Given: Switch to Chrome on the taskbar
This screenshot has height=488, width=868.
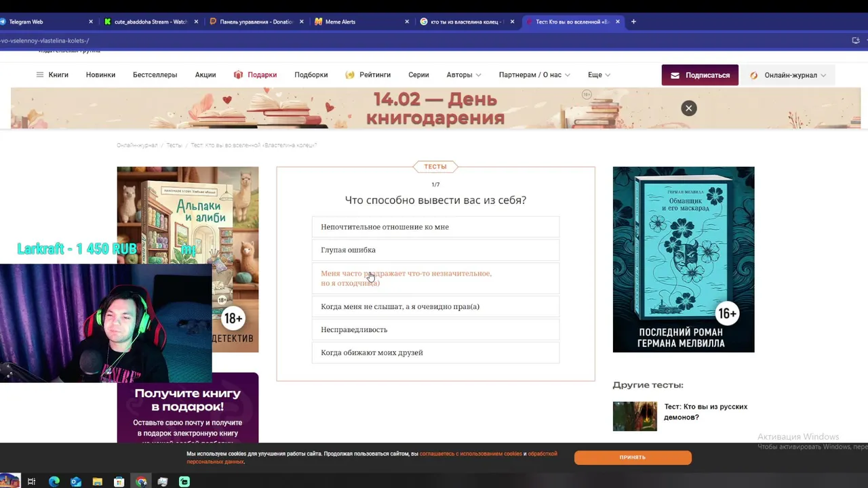Looking at the screenshot, I should click(x=141, y=482).
